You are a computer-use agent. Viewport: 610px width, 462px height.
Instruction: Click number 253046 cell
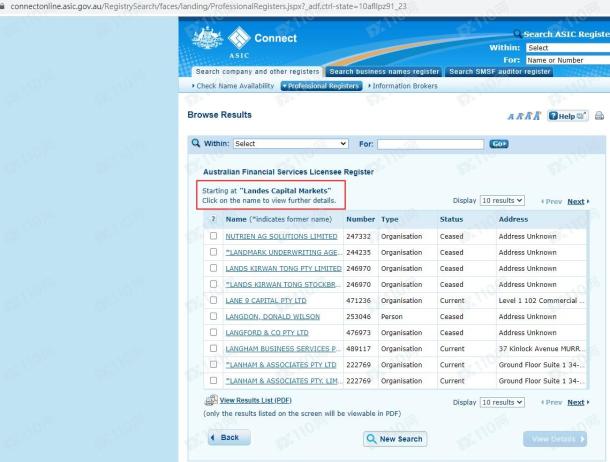point(358,317)
